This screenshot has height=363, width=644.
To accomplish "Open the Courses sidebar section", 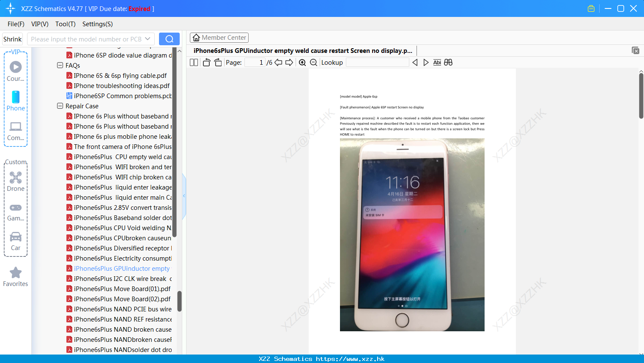I will 16,71.
